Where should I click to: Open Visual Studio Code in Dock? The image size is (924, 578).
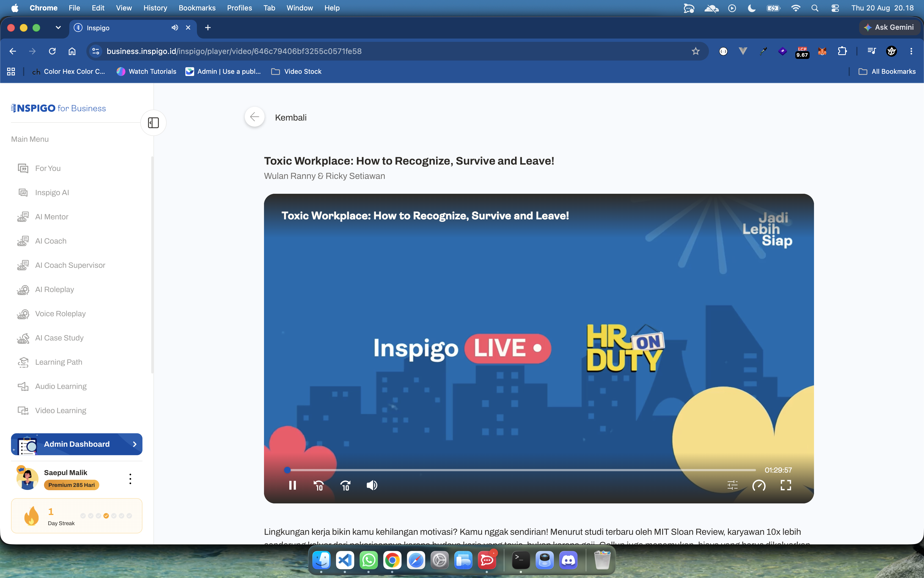click(345, 560)
